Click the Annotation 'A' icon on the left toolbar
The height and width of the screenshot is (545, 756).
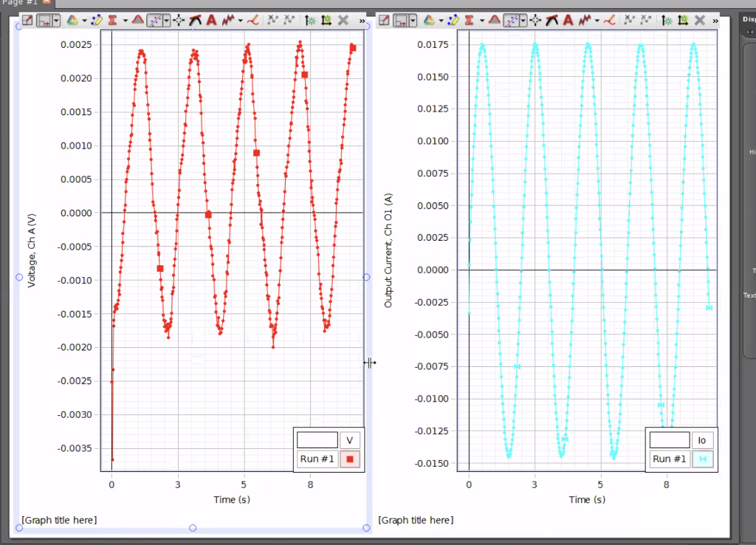click(x=212, y=20)
